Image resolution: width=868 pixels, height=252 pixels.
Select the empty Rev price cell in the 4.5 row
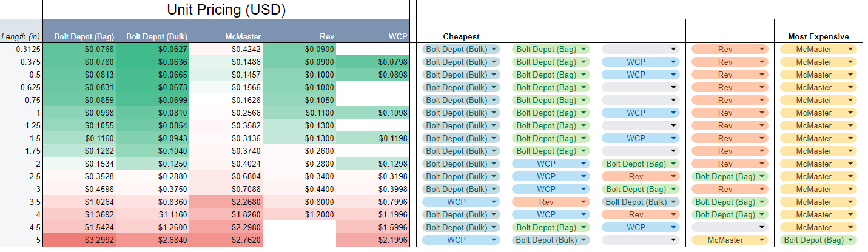tap(300, 227)
